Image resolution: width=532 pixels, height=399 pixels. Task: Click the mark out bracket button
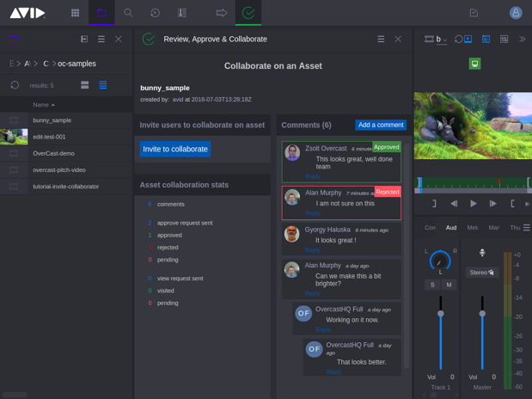coord(512,204)
